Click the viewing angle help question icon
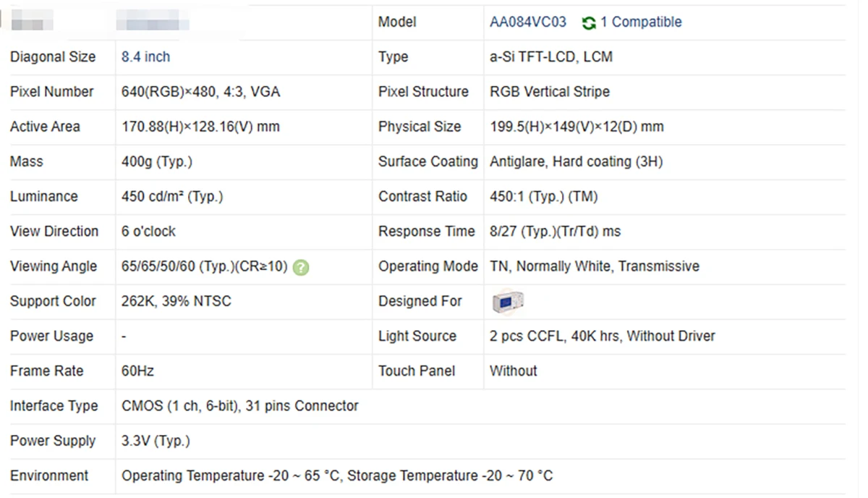This screenshot has width=868, height=498. pyautogui.click(x=302, y=267)
